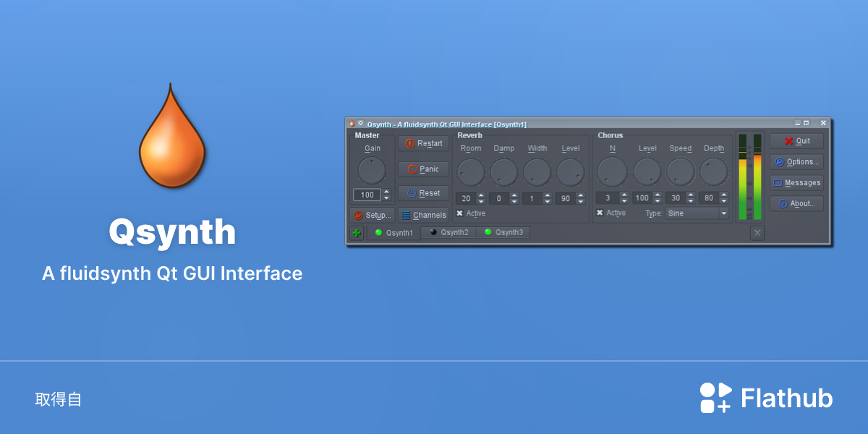The height and width of the screenshot is (434, 868).
Task: Click the Chorus N field showing 3
Action: [608, 198]
